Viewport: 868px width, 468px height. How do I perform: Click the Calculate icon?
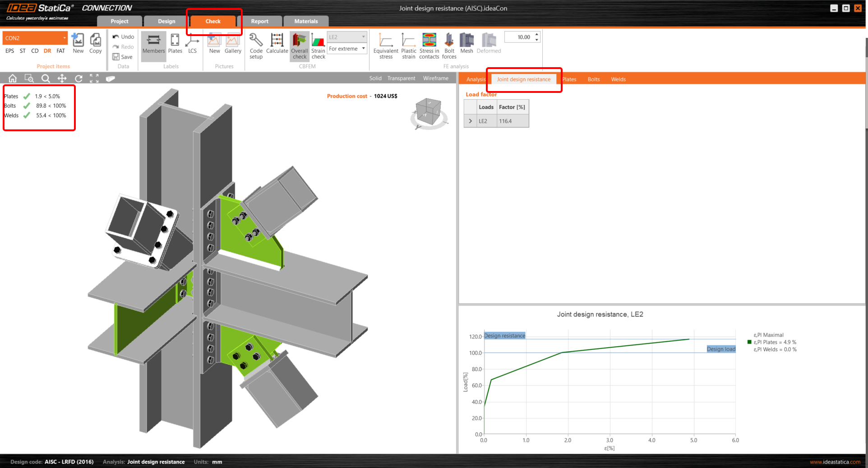pos(277,45)
